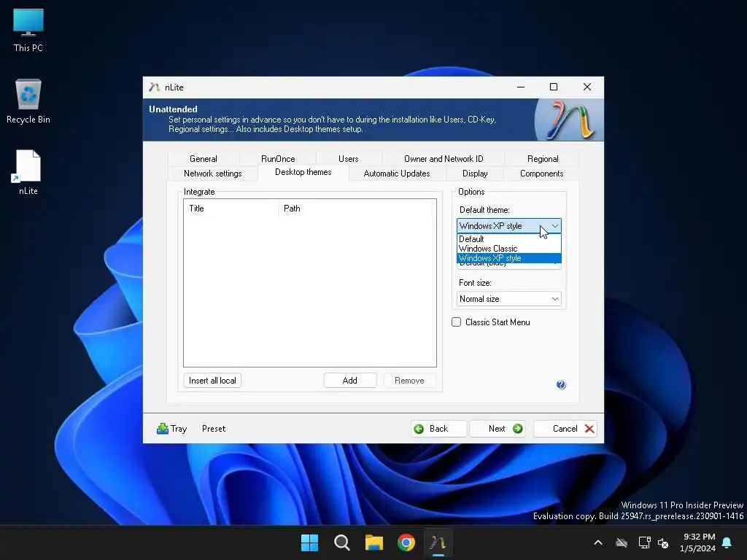The image size is (747, 560).
Task: Open the Automatic Updates tab
Action: (x=396, y=174)
